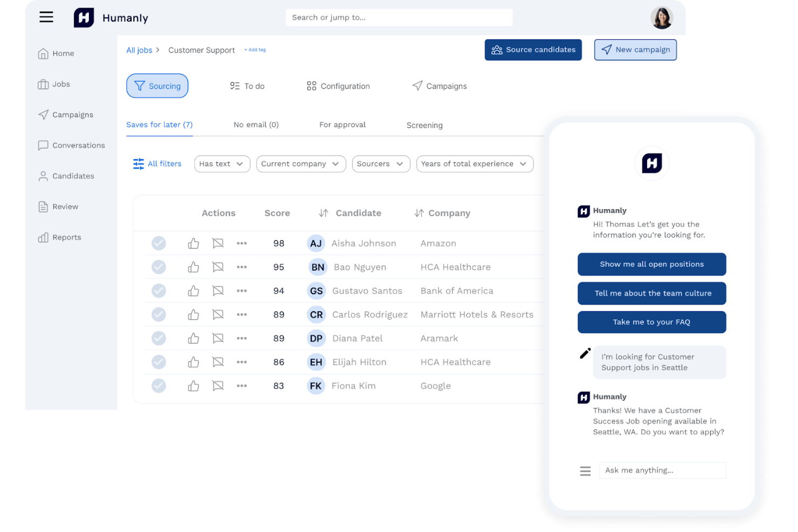Toggle the bookmark flag for Fiona Kim
Viewport: 798px width, 532px height.
218,385
